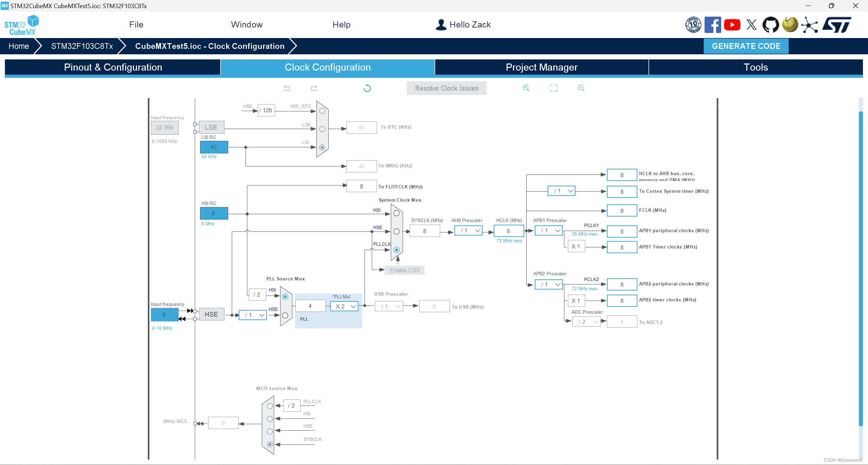Click Hello Zack account link
The image size is (868, 465).
pyautogui.click(x=470, y=25)
